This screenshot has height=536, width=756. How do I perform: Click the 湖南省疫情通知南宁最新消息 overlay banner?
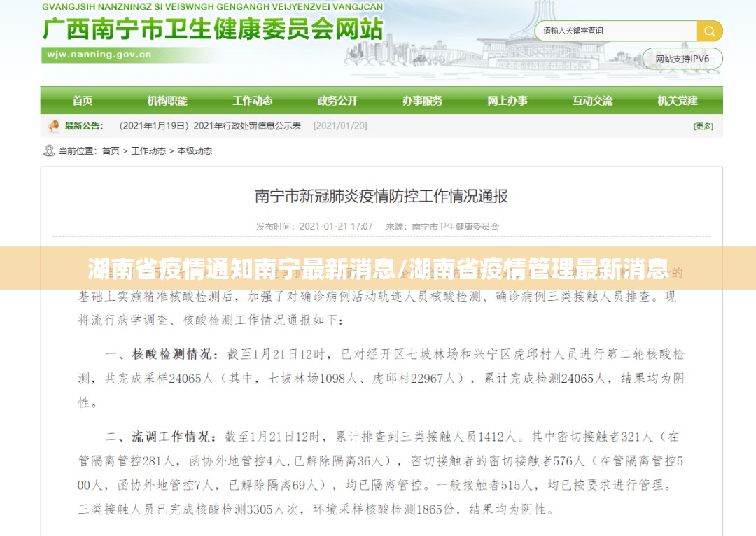378,267
